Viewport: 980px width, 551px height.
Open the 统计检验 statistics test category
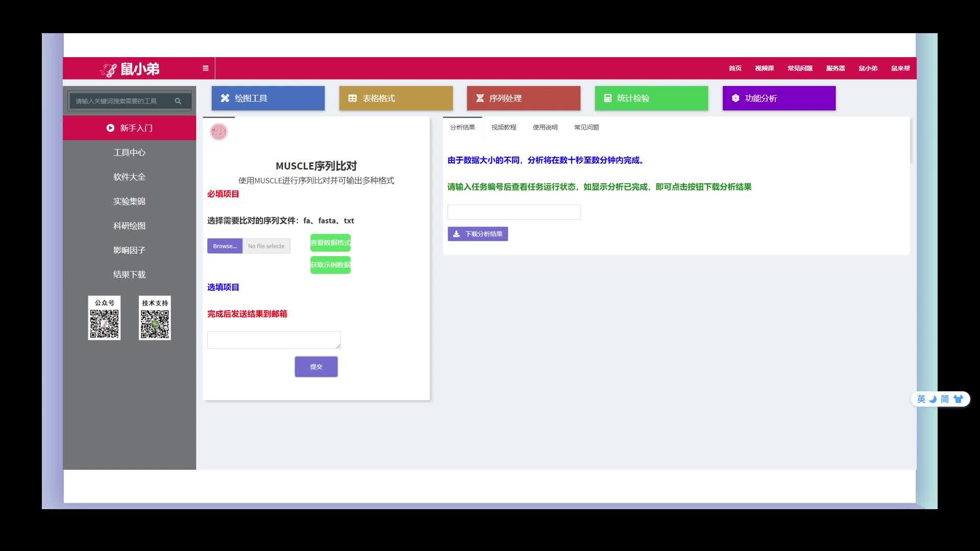click(651, 98)
